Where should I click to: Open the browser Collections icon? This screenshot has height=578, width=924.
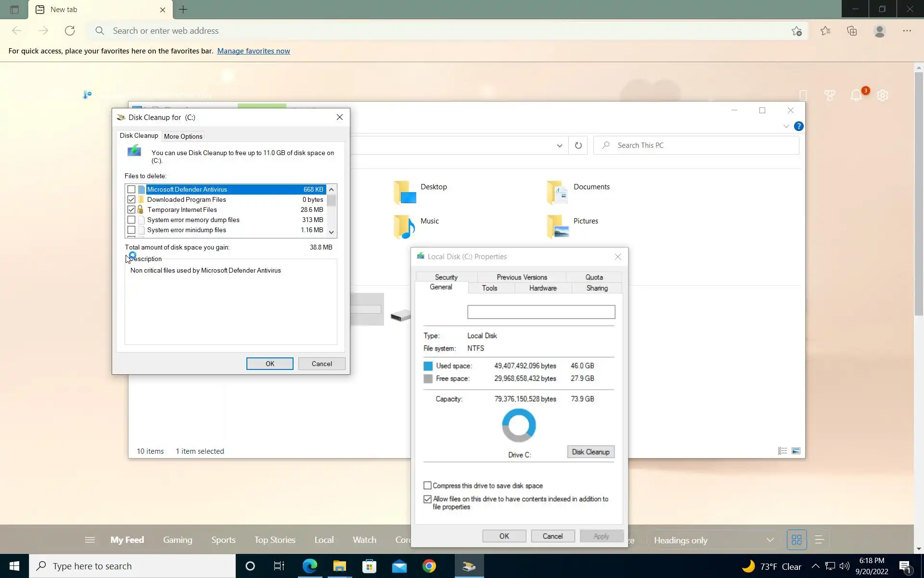(x=852, y=31)
